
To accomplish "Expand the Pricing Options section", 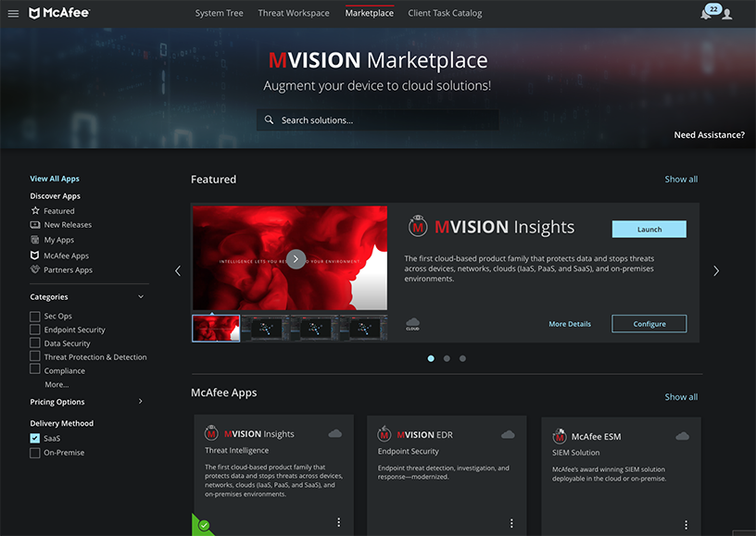I will point(141,401).
